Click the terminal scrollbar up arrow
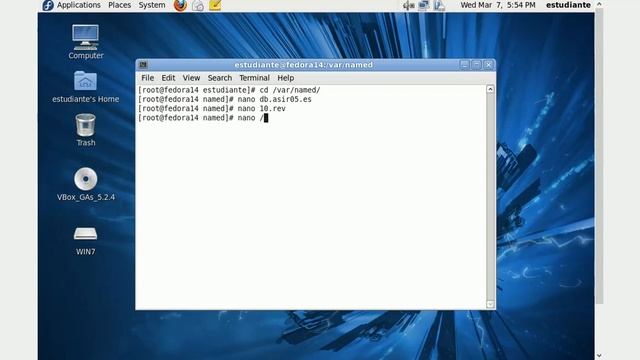The width and height of the screenshot is (640, 360). [x=490, y=89]
